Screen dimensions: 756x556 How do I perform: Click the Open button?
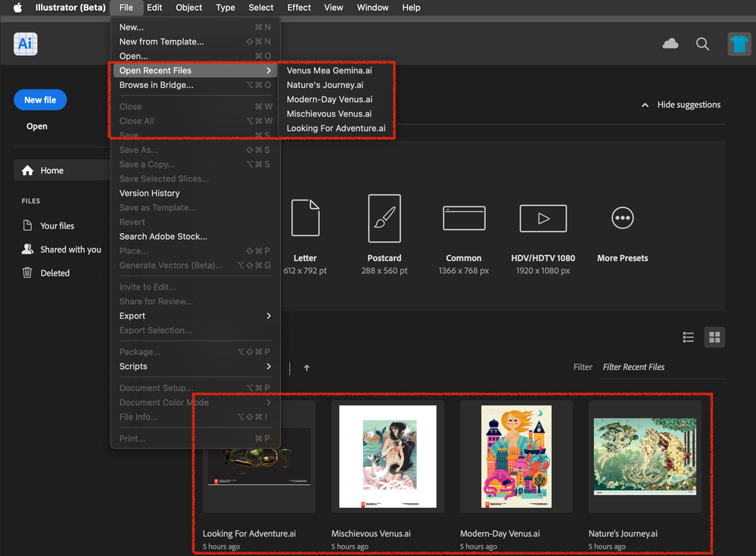36,126
